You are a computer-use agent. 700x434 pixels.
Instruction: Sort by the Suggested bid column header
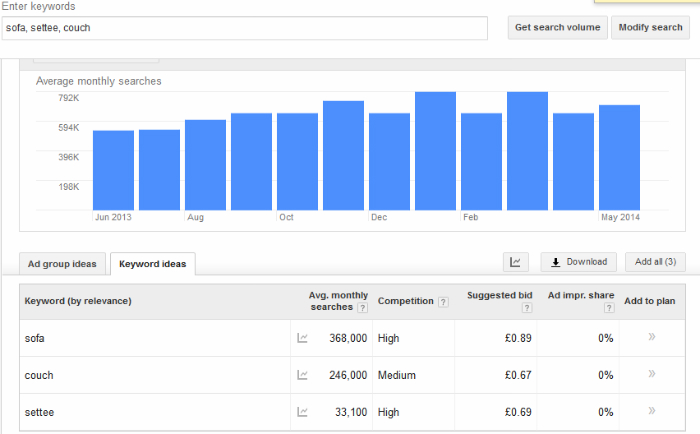tap(500, 296)
